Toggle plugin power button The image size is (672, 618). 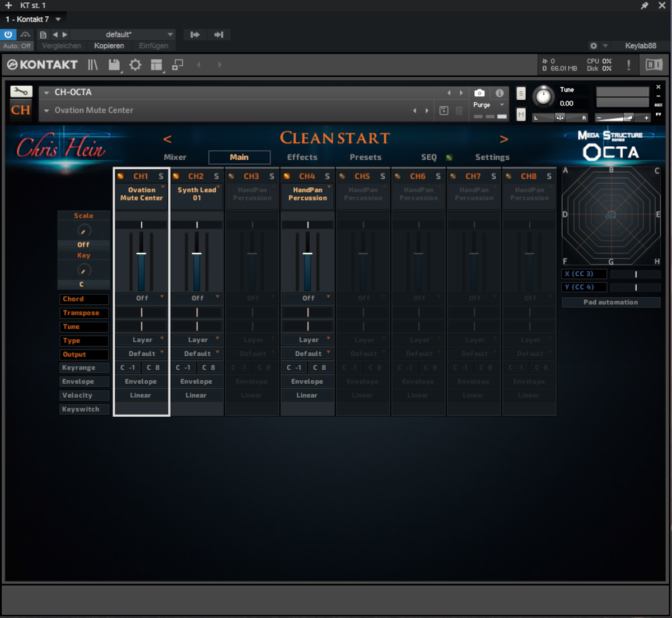point(8,35)
